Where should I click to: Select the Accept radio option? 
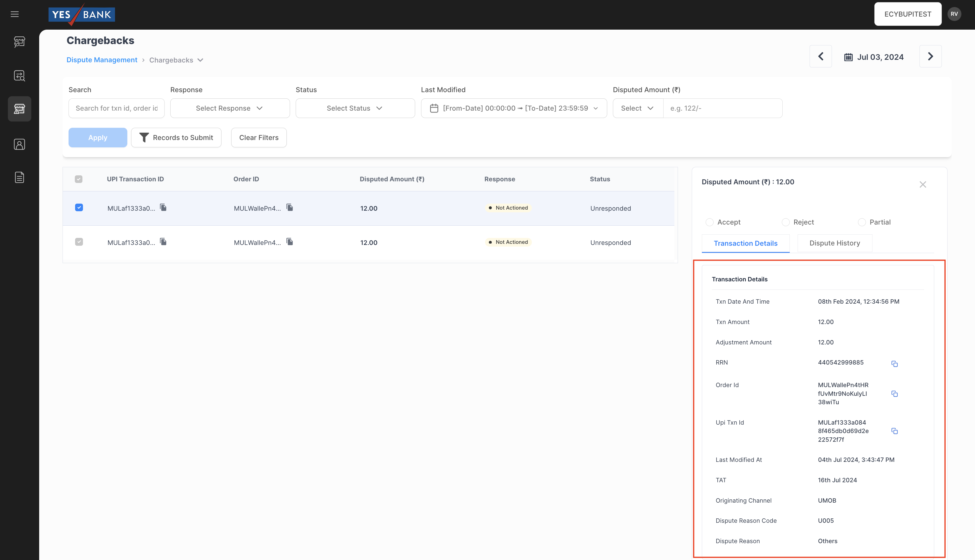709,222
